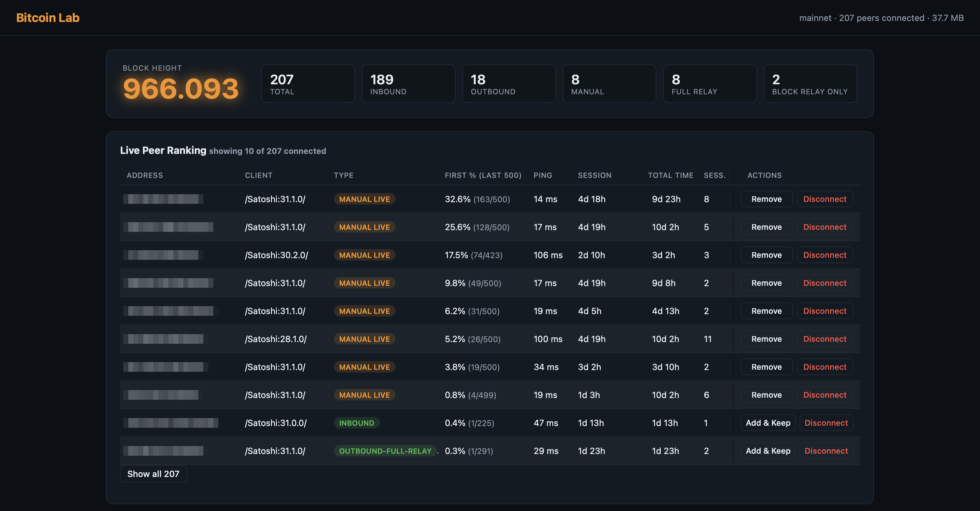Disconnect the peer with 25.6% first rate
Screen dimensions: 980x511
[825, 227]
